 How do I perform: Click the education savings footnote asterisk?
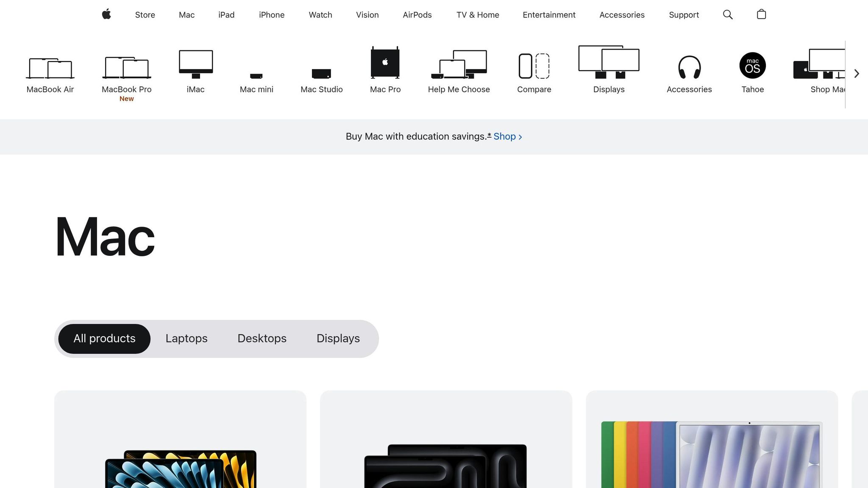coord(489,135)
